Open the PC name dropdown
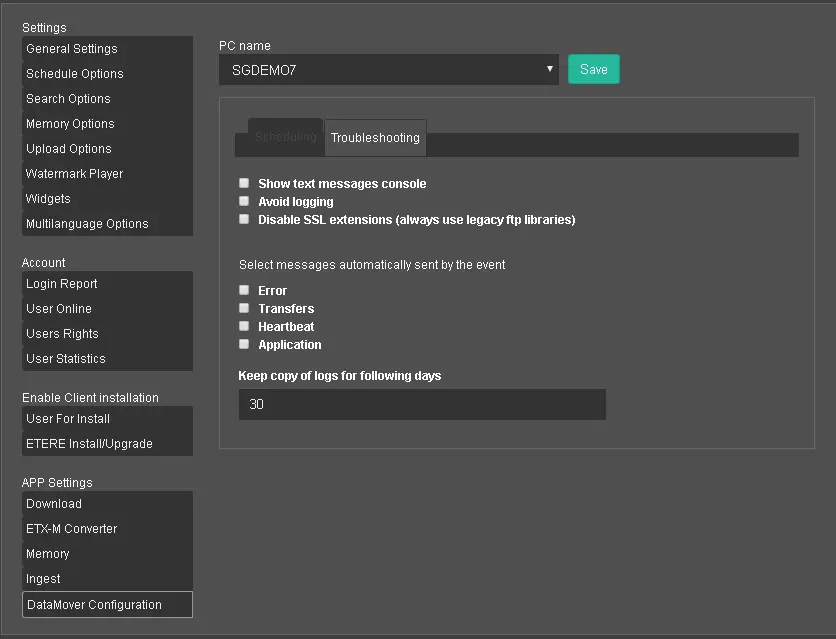Viewport: 836px width, 639px height. coord(388,70)
